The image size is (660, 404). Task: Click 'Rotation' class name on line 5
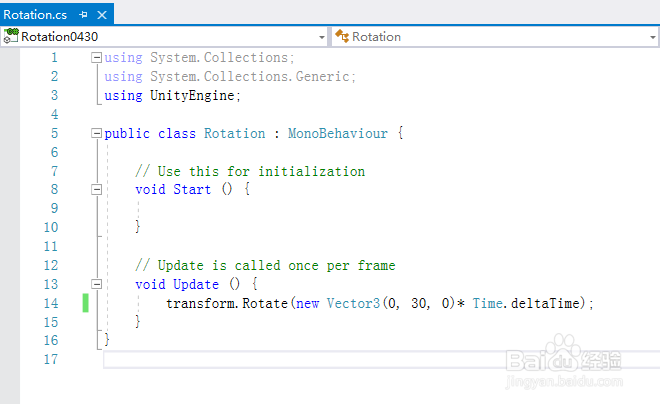coord(234,133)
